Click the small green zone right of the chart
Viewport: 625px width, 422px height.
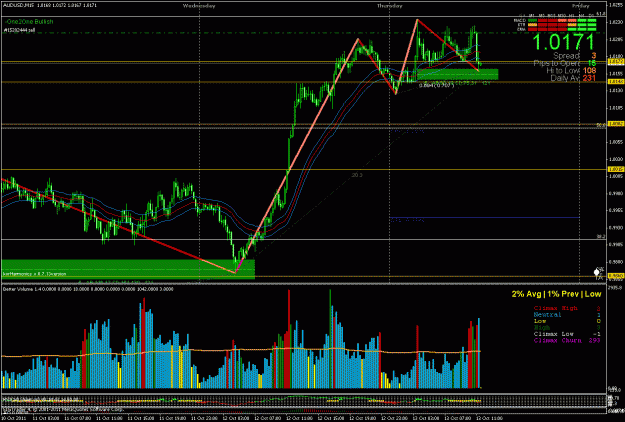(x=458, y=74)
